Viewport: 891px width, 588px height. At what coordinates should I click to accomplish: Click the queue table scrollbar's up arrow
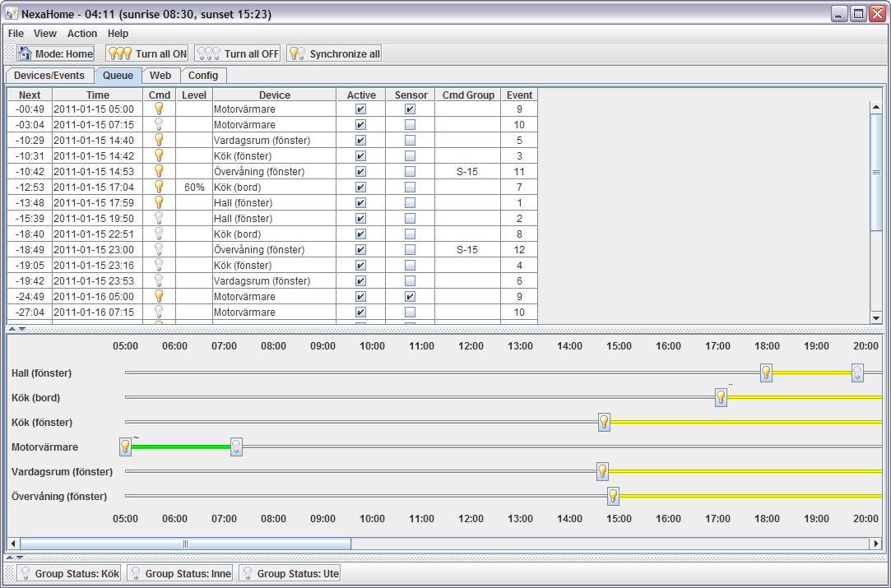point(875,107)
